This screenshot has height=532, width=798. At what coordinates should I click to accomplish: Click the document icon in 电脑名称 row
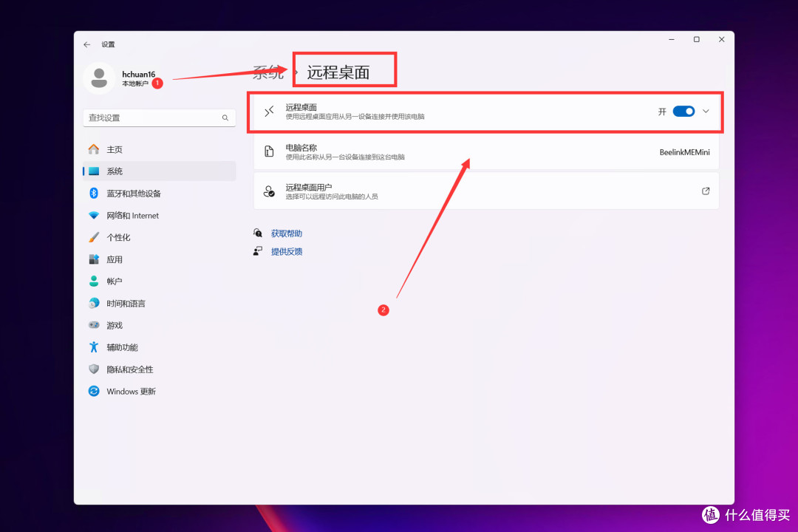tap(269, 151)
